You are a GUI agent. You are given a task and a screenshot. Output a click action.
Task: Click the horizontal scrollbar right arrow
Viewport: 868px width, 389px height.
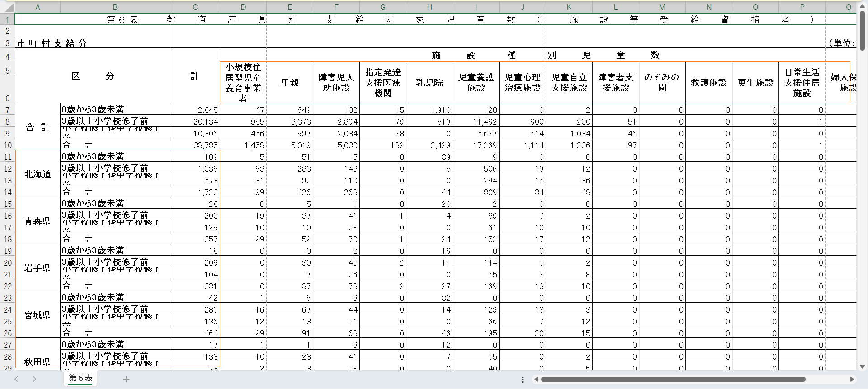(x=852, y=380)
